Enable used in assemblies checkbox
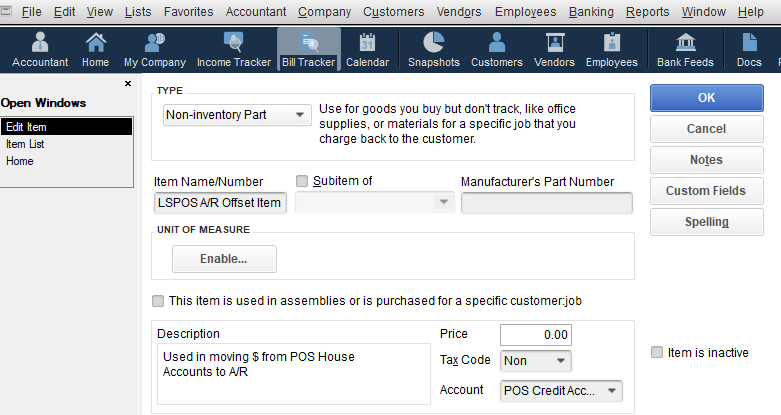Screen dimensions: 781x415 158,301
